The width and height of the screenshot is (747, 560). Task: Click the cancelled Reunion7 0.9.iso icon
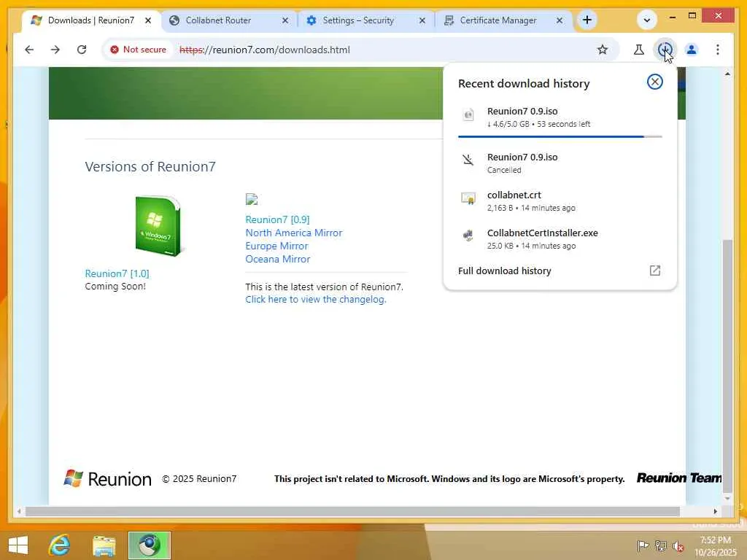click(468, 160)
